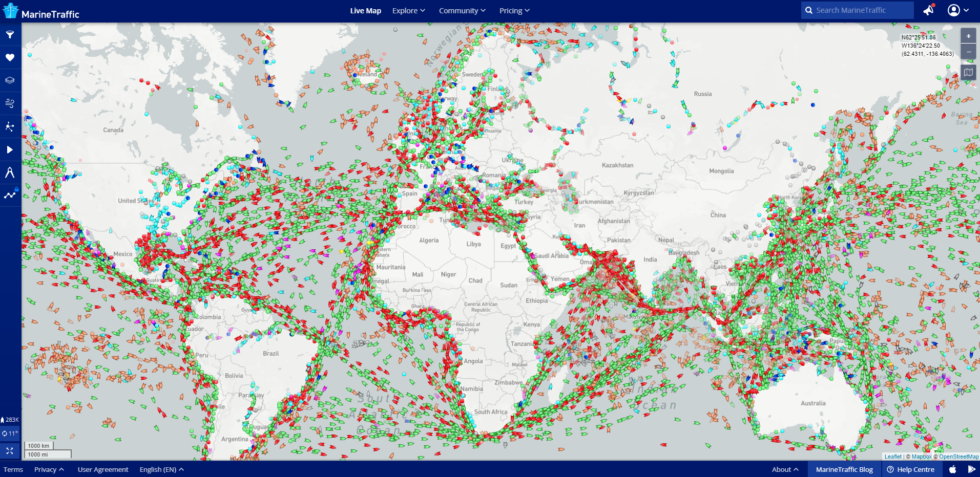Switch to the Live Map tab
The image size is (980, 477).
(365, 10)
